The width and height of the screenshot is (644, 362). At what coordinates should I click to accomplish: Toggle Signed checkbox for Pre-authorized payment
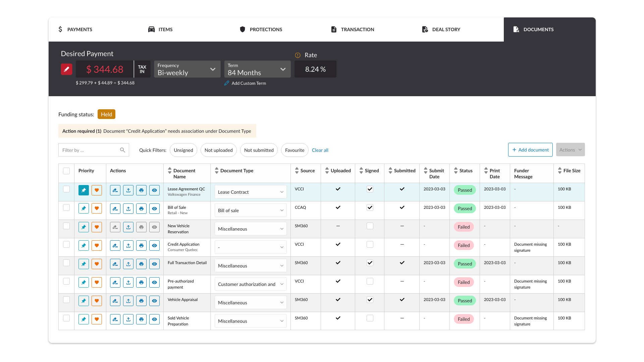click(370, 282)
